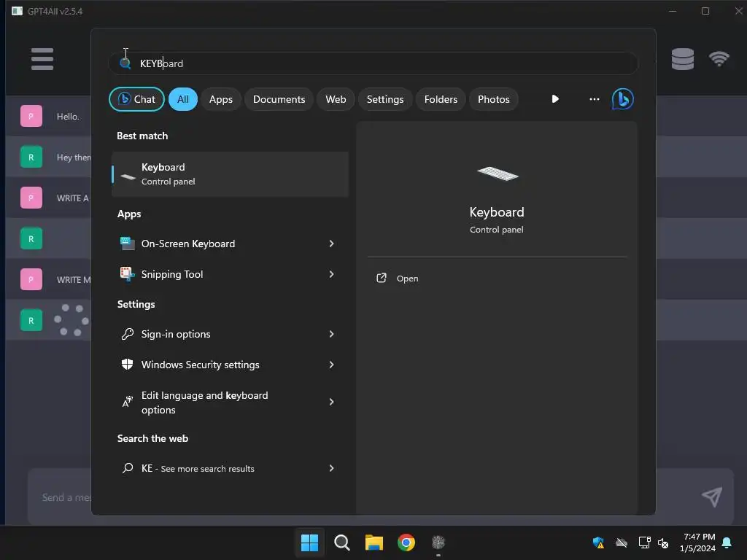The width and height of the screenshot is (747, 560).
Task: Click the OneDrive cloud tray icon
Action: click(622, 542)
